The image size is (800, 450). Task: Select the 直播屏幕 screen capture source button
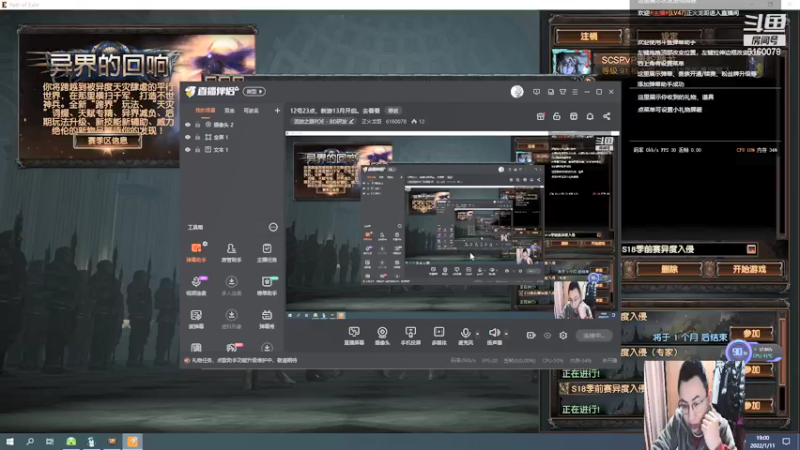point(354,336)
